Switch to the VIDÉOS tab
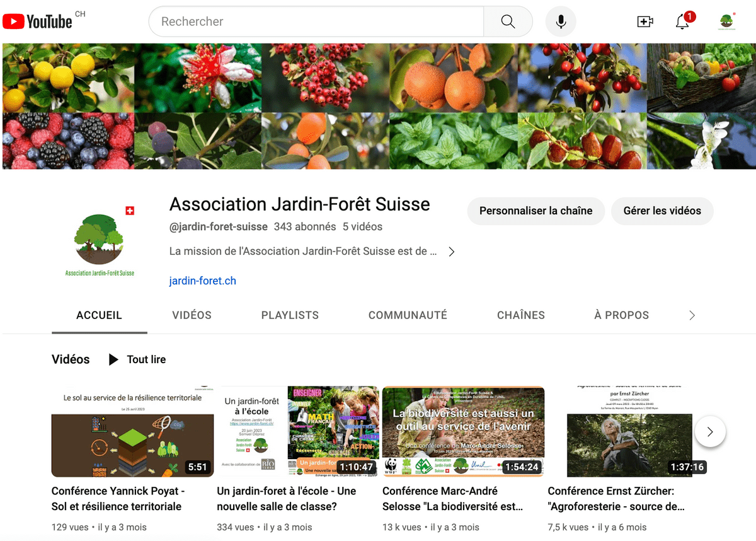This screenshot has width=756, height=541. pyautogui.click(x=192, y=315)
